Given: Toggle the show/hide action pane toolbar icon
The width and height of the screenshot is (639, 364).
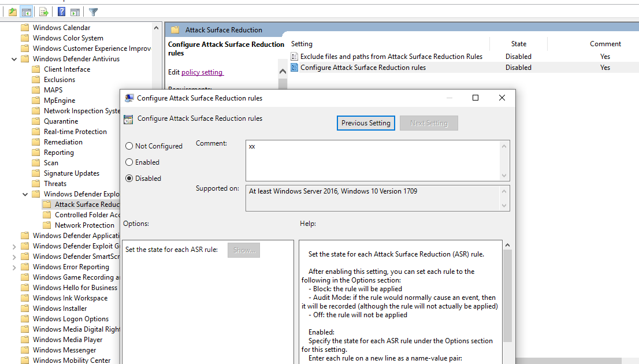Looking at the screenshot, I should tap(75, 12).
